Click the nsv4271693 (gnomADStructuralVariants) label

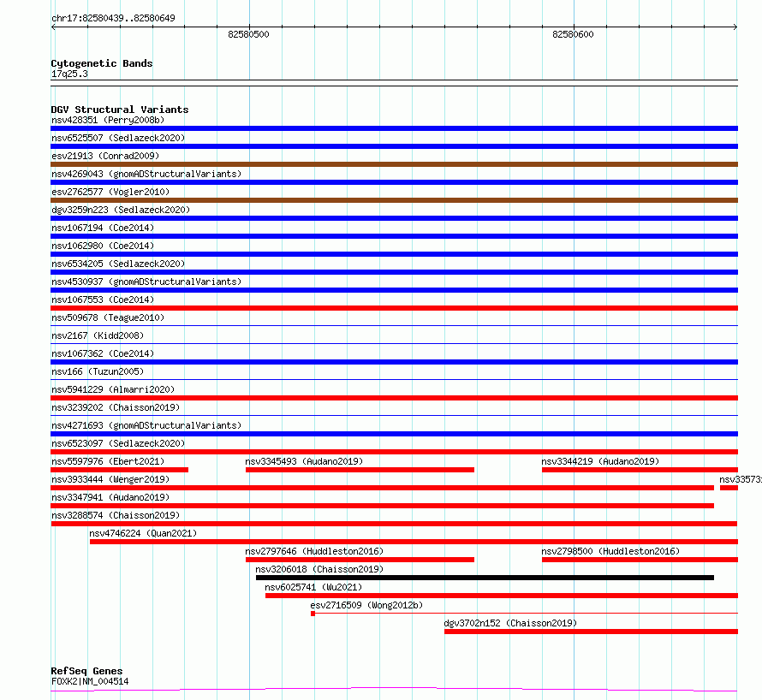coord(146,425)
